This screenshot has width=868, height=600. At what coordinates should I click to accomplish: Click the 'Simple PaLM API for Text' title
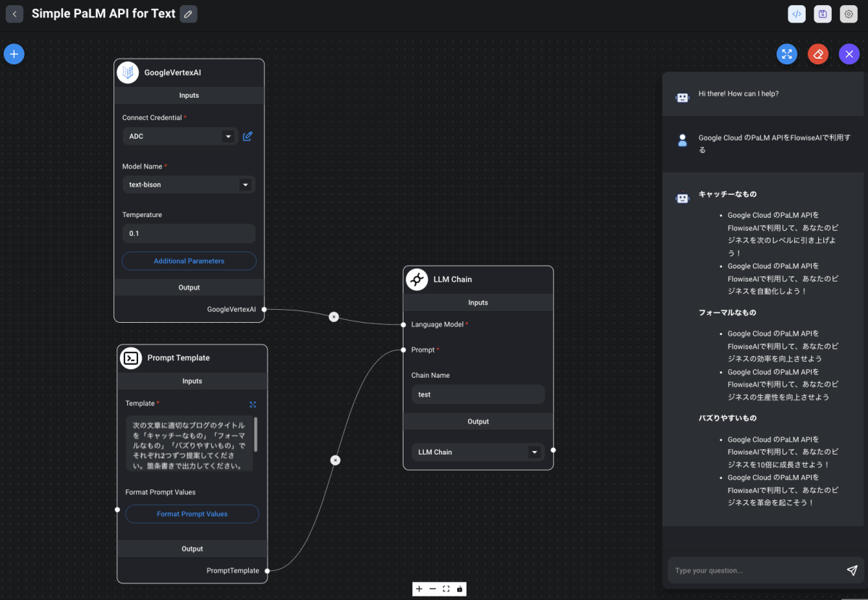(103, 14)
